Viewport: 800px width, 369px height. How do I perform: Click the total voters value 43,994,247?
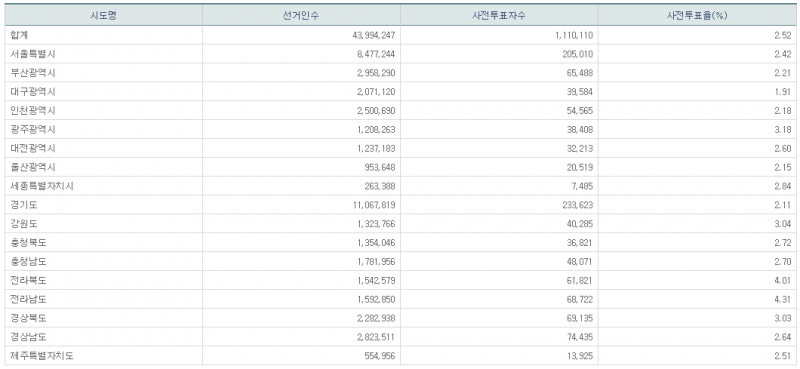click(x=374, y=35)
